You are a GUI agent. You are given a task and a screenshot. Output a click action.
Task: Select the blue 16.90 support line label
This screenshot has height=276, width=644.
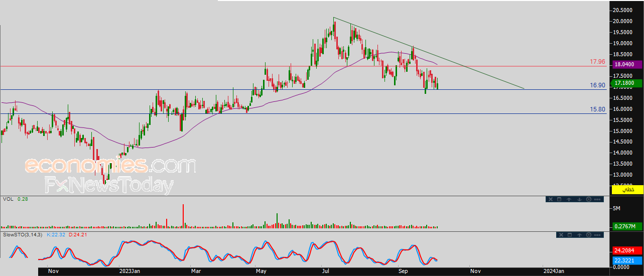coord(598,86)
